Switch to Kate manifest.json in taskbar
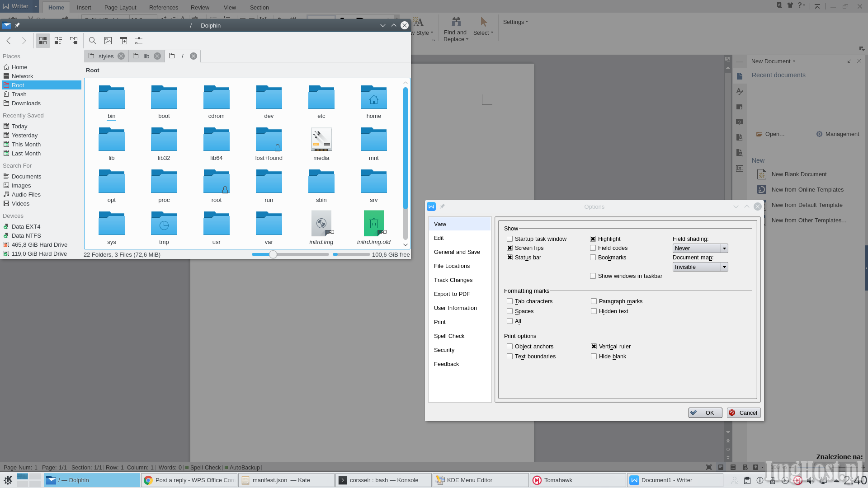 pos(287,480)
